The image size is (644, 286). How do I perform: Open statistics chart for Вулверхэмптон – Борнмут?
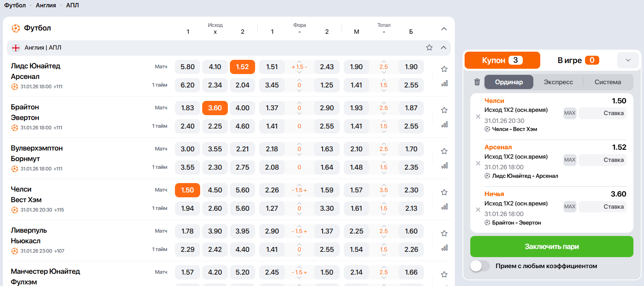click(444, 166)
